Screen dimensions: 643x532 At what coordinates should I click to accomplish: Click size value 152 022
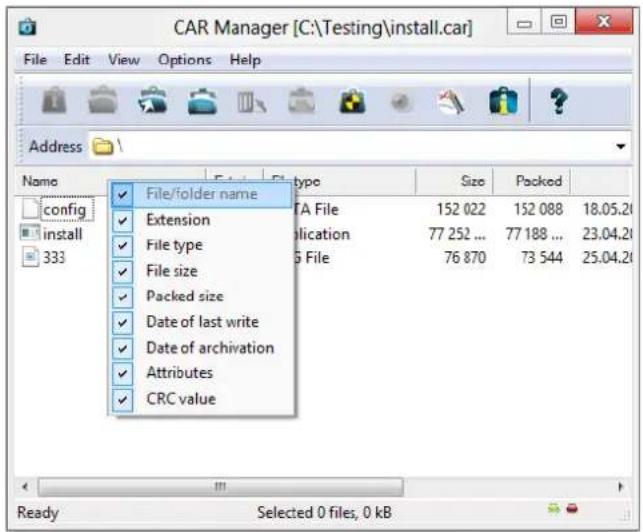(461, 209)
